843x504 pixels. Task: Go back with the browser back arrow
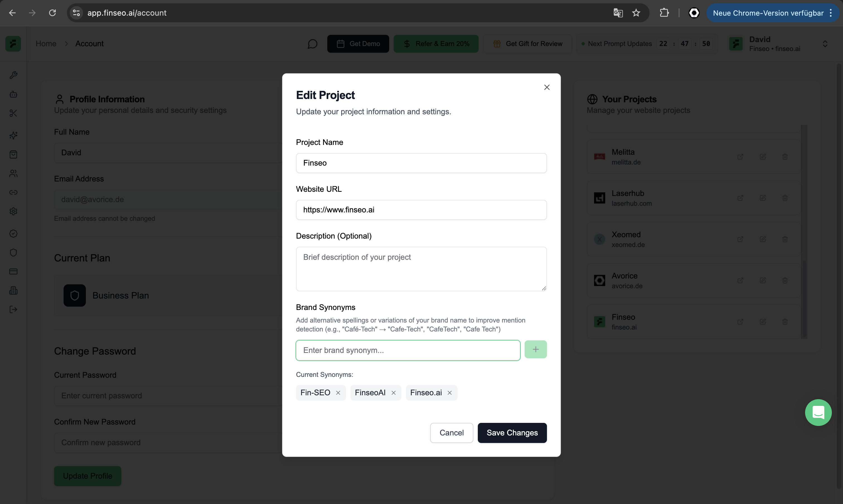click(12, 13)
